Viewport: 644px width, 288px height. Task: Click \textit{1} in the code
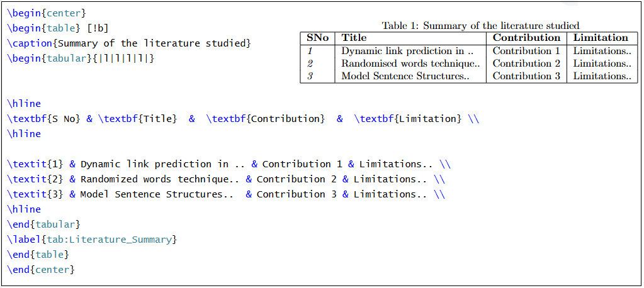point(35,163)
